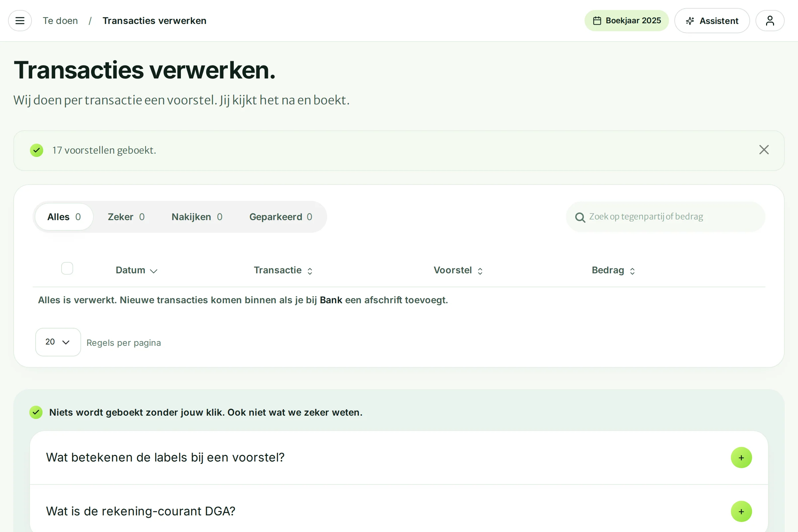Click the 'Wat is de rekening-courant DGA?' question
Screen dimensions: 798x532
click(140, 511)
